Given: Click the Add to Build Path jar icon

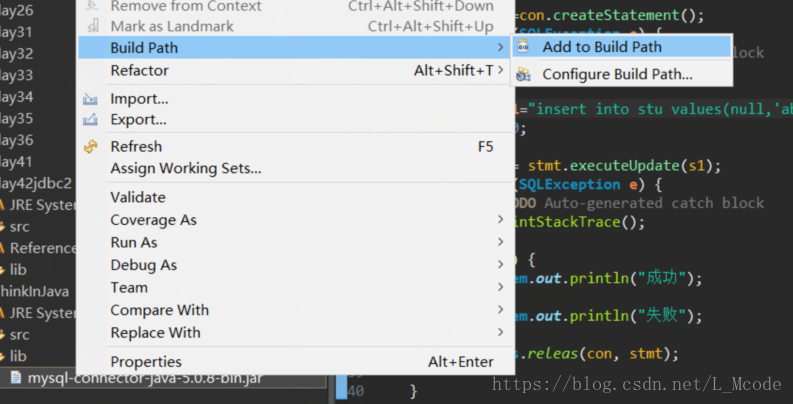Looking at the screenshot, I should click(x=523, y=47).
